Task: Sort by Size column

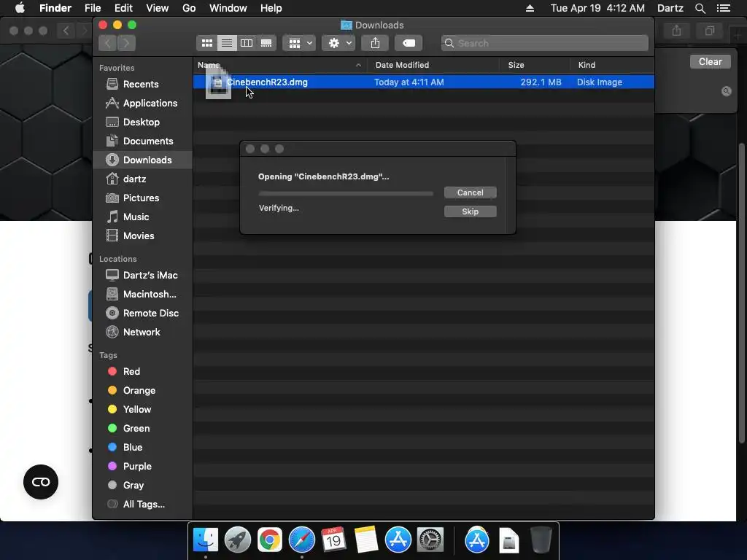Action: (535, 65)
